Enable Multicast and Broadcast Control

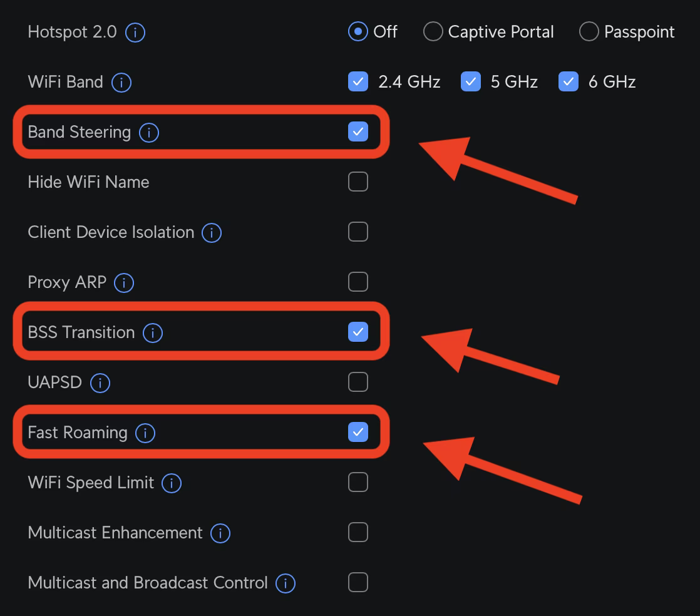[x=358, y=582]
